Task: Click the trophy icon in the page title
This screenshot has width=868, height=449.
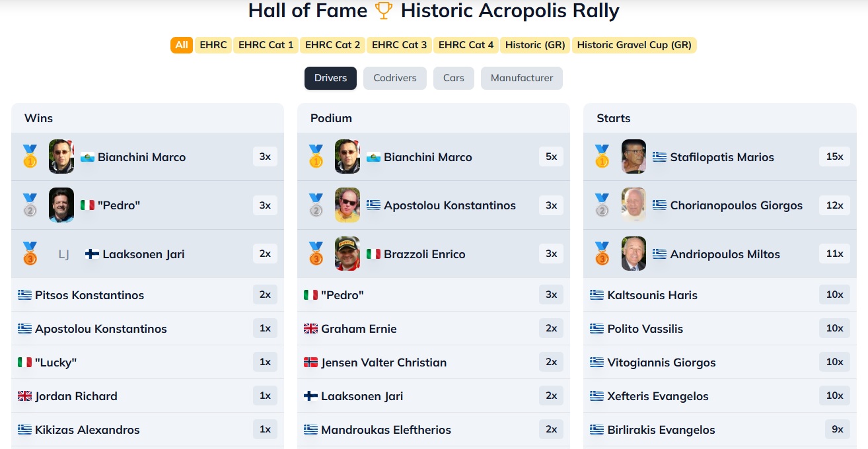Action: [x=384, y=11]
